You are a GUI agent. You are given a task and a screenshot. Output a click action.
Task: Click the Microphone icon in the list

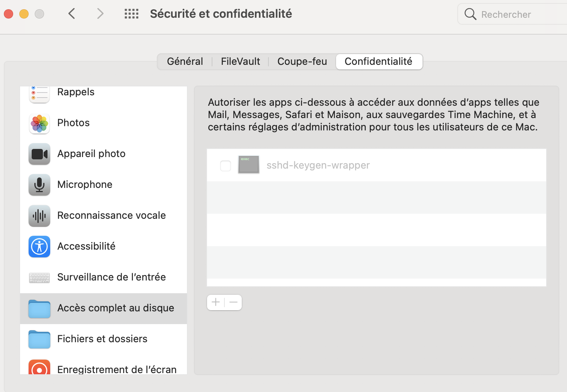[39, 185]
